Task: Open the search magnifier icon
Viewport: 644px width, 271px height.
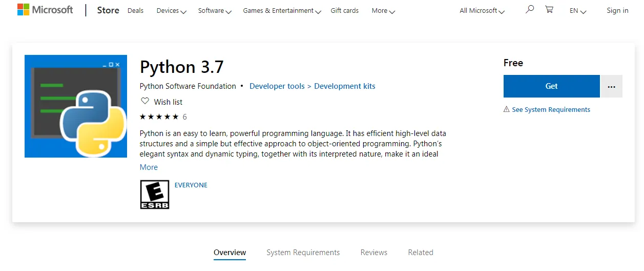Action: point(530,9)
